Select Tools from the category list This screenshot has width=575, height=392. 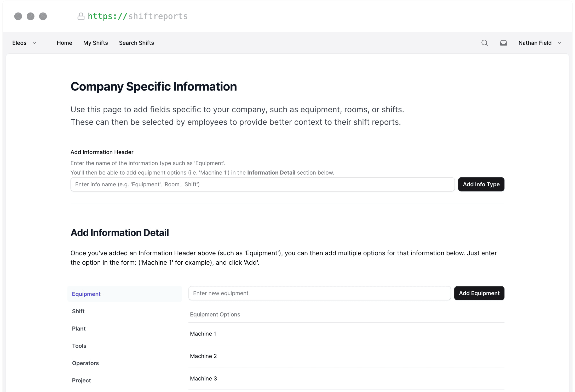(79, 346)
